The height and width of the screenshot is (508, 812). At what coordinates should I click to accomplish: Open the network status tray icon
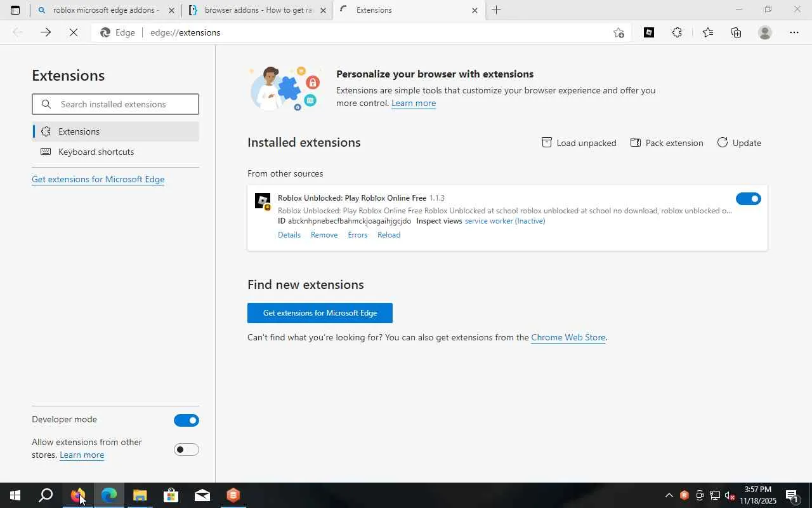[x=714, y=495]
